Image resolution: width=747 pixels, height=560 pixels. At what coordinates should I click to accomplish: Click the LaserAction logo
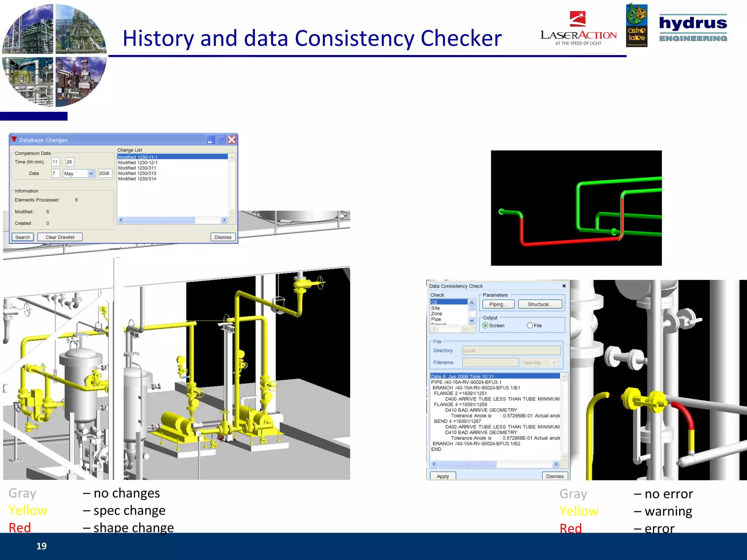578,28
